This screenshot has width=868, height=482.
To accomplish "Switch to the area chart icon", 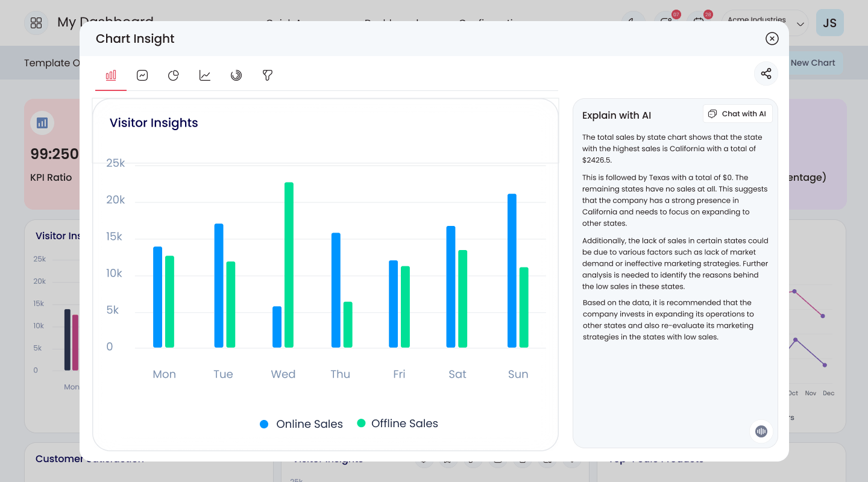I will tap(142, 75).
